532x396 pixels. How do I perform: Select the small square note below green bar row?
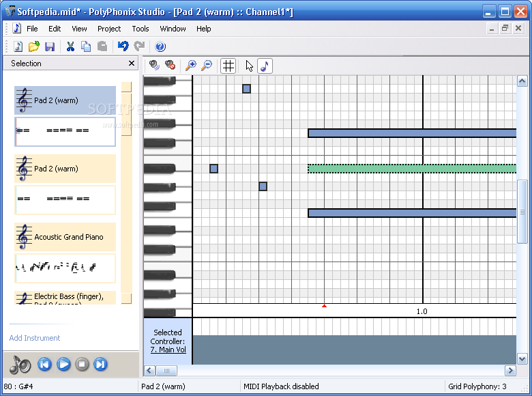point(263,186)
